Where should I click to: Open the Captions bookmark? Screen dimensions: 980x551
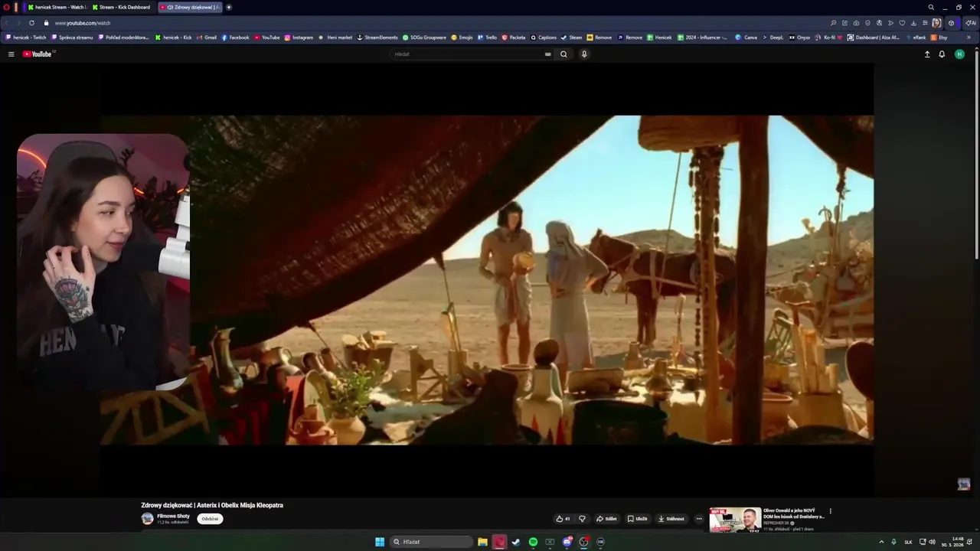pos(544,37)
